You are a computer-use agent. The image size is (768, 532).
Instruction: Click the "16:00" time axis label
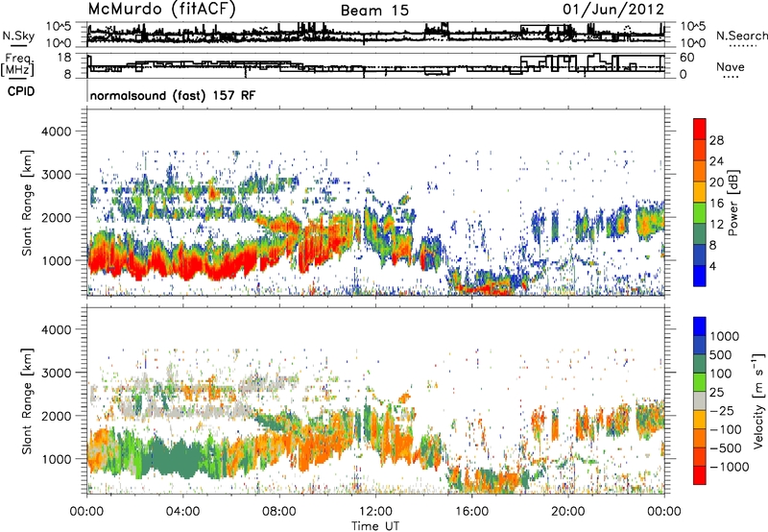pyautogui.click(x=471, y=512)
